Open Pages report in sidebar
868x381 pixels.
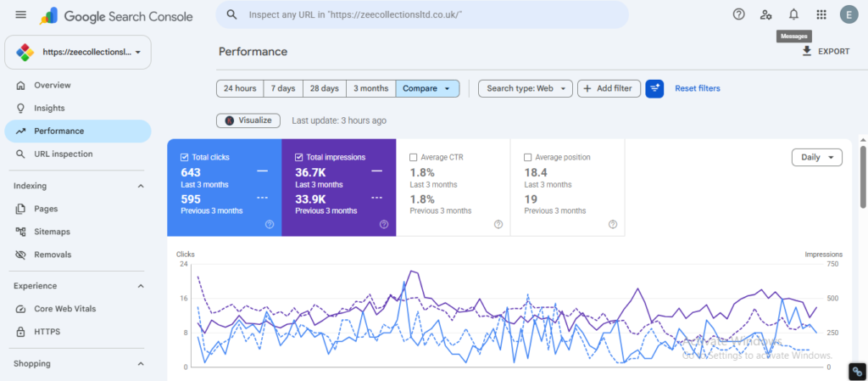point(77,209)
